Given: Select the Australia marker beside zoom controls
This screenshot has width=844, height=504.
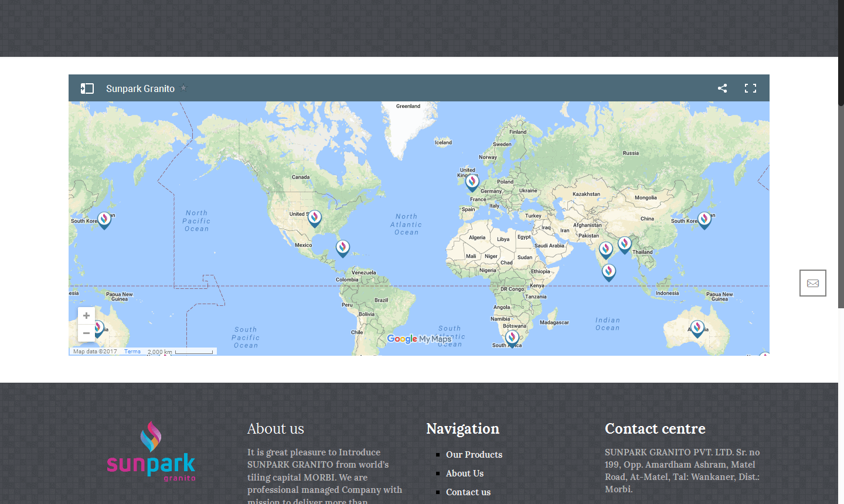Looking at the screenshot, I should pyautogui.click(x=98, y=329).
